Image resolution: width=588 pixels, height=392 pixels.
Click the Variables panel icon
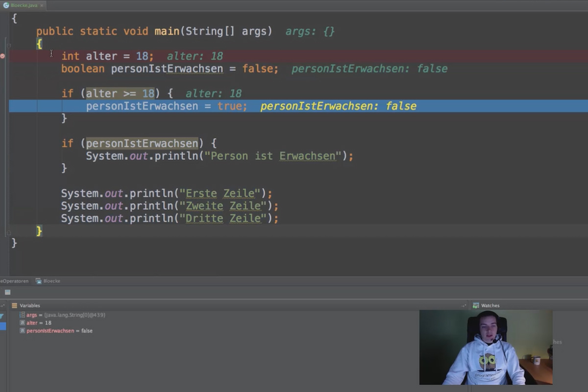[14, 305]
